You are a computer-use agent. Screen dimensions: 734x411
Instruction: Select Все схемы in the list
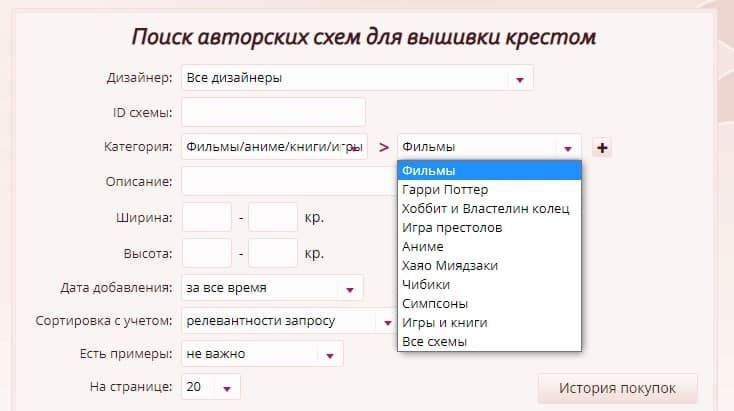[x=433, y=341]
